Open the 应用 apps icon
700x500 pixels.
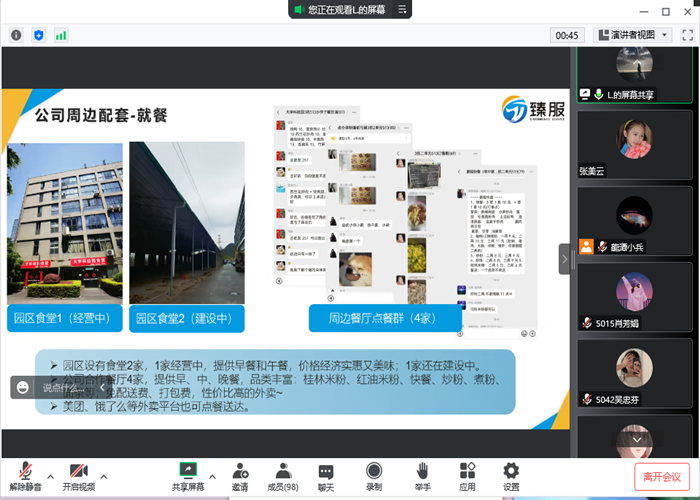[467, 475]
